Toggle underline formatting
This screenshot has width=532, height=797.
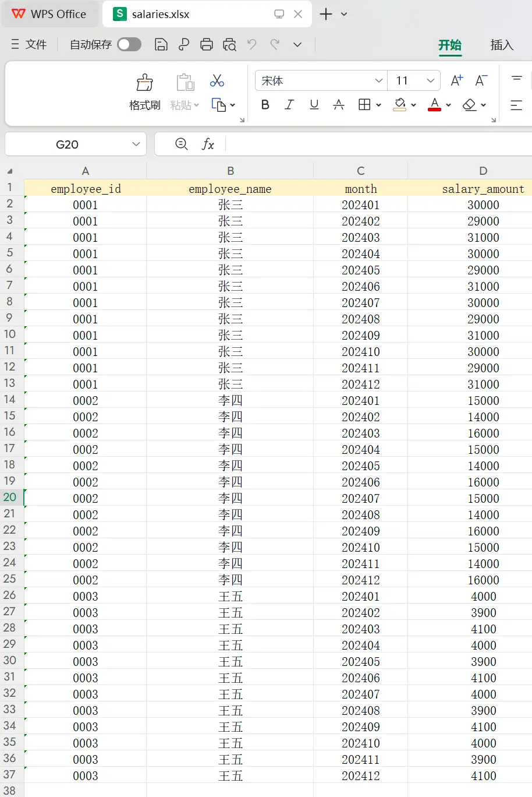(314, 105)
